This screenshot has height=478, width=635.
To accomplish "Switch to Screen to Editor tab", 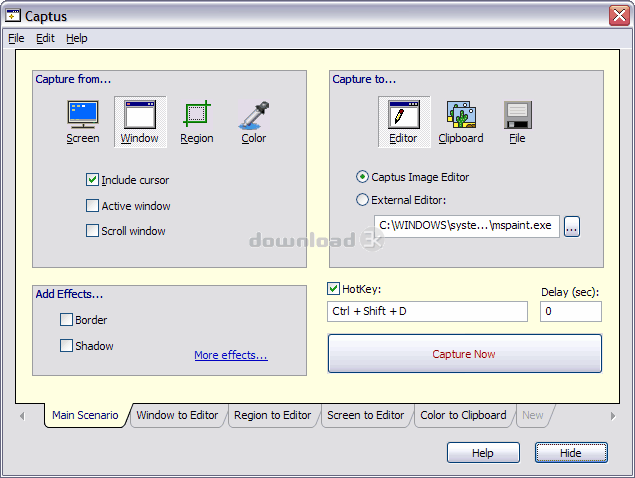I will [x=366, y=415].
